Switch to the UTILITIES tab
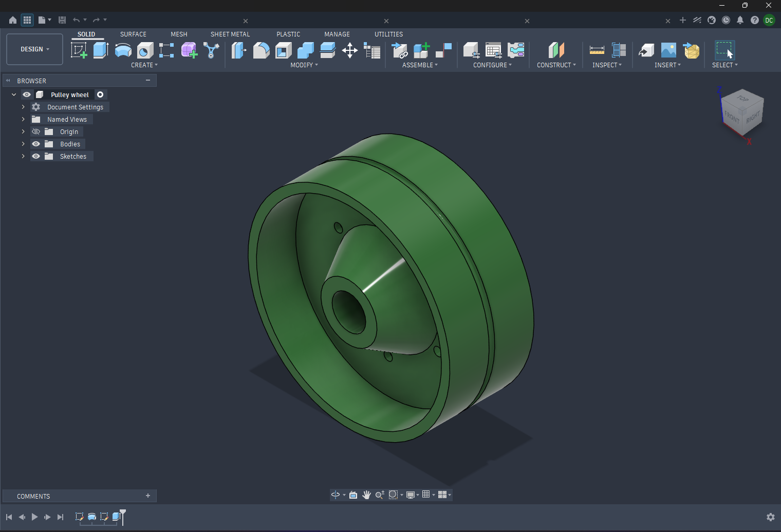The image size is (781, 532). pos(388,34)
